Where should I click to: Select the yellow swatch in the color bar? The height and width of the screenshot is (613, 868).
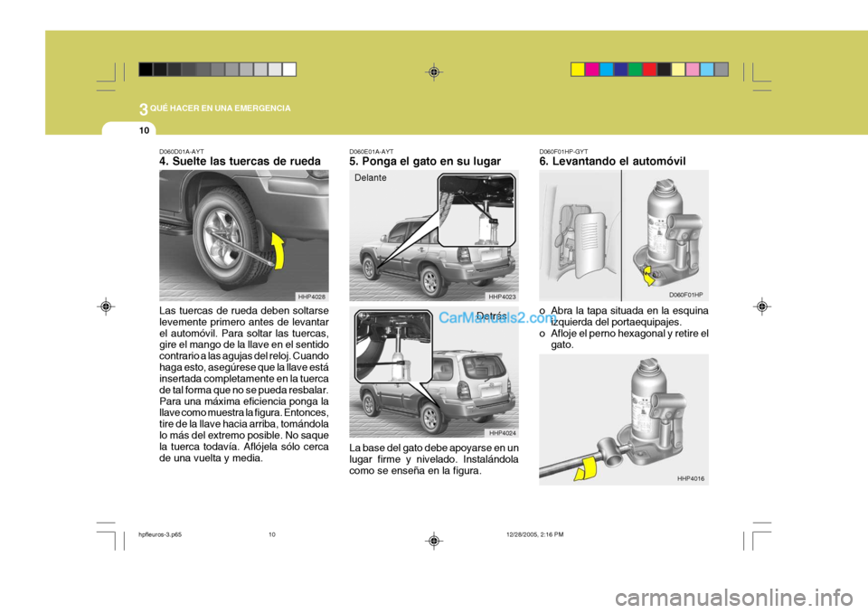click(578, 70)
